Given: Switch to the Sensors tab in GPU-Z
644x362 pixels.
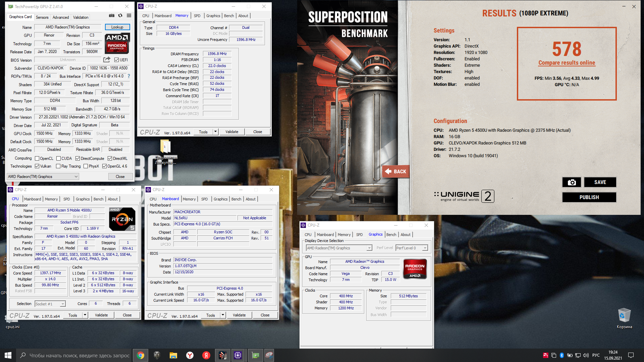Looking at the screenshot, I should pyautogui.click(x=42, y=17).
